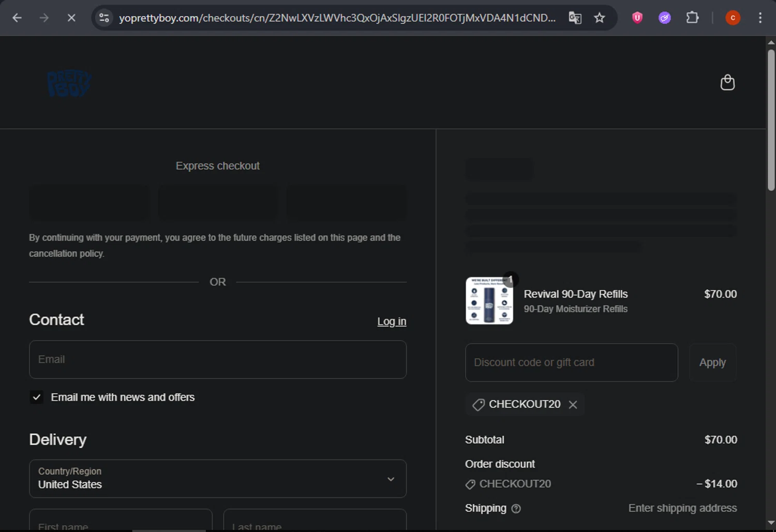Image resolution: width=776 pixels, height=532 pixels.
Task: Go forward to the next page
Action: point(44,18)
